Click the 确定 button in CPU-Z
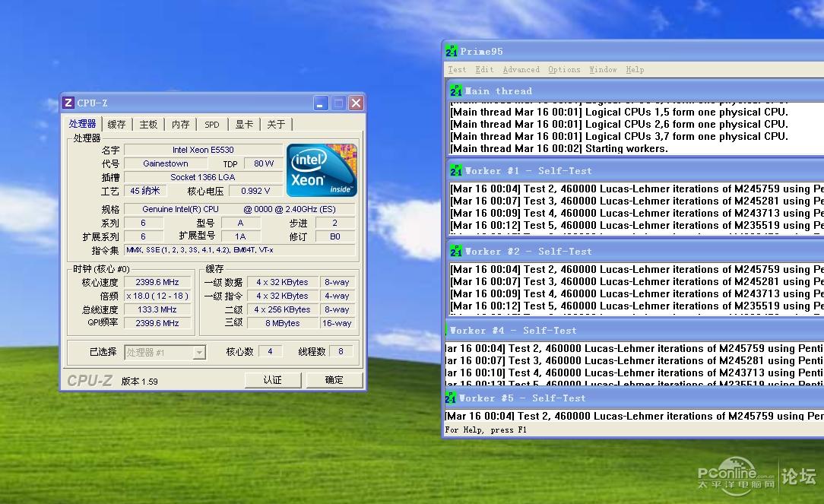This screenshot has height=504, width=824. [334, 380]
